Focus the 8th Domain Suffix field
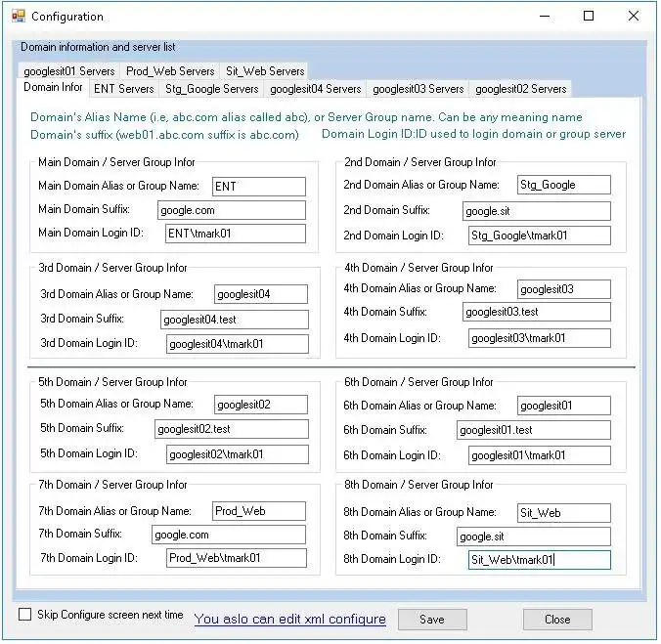 tap(534, 537)
